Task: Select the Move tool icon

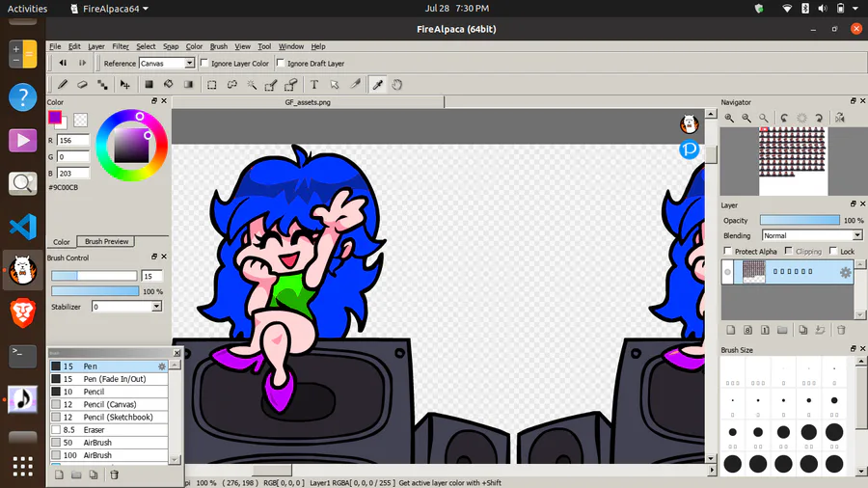Action: pos(125,85)
